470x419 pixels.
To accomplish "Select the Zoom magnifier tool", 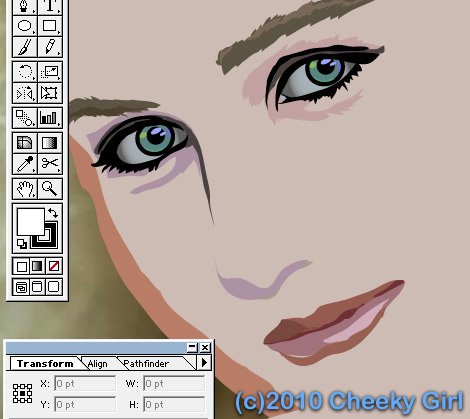I will click(50, 189).
